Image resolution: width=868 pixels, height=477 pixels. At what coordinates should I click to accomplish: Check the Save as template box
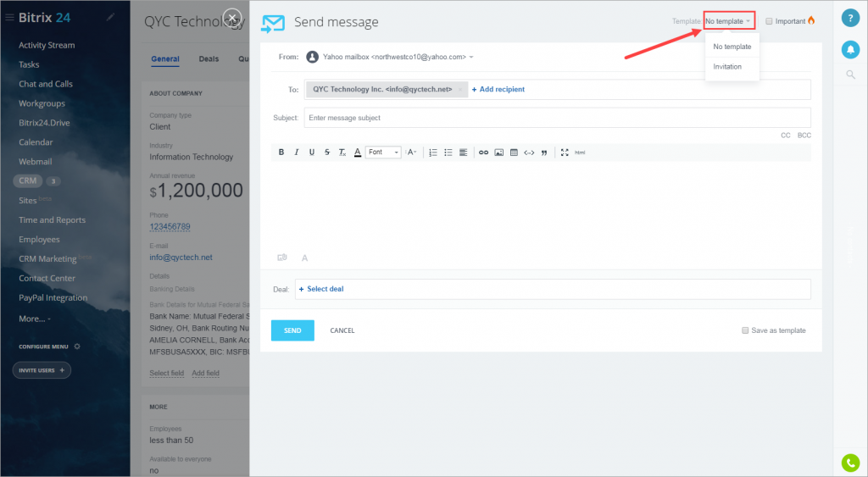pyautogui.click(x=745, y=330)
